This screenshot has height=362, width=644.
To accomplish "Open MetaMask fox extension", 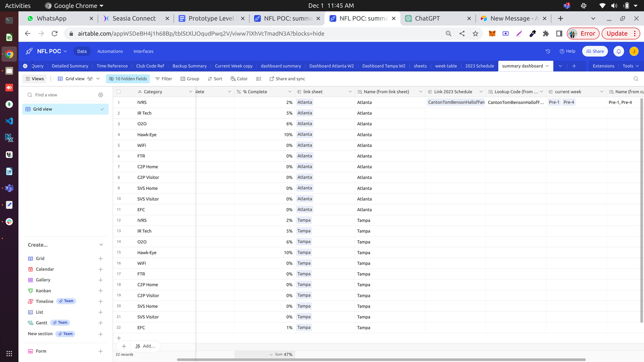I will coord(492,34).
